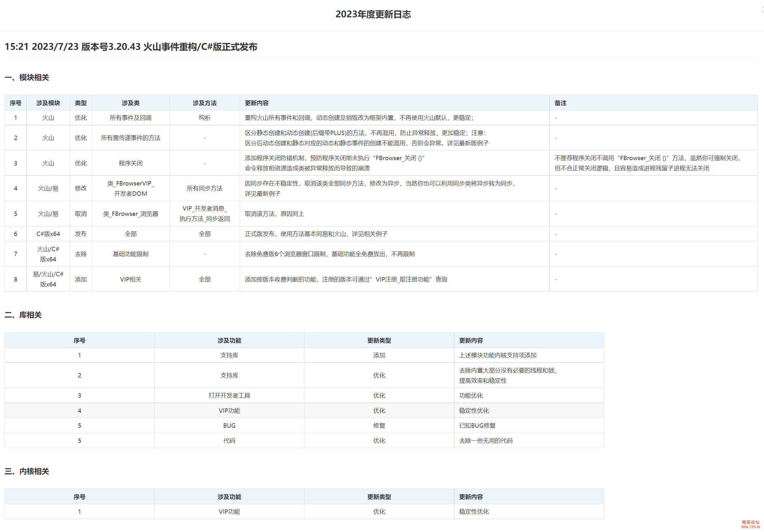Select the cell "所有需传递事件的方法"

[131, 138]
